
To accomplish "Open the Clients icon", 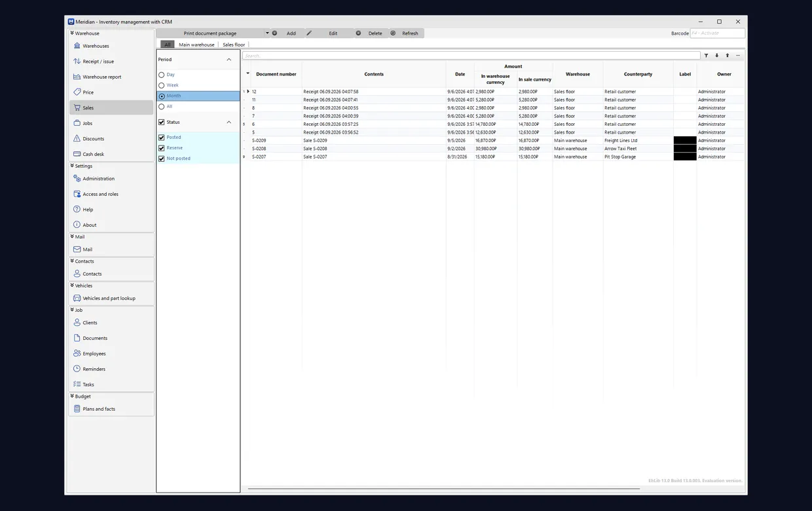I will [77, 322].
